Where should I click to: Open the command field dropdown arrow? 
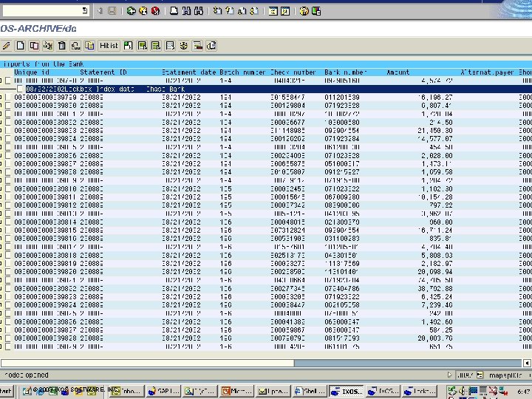point(85,10)
